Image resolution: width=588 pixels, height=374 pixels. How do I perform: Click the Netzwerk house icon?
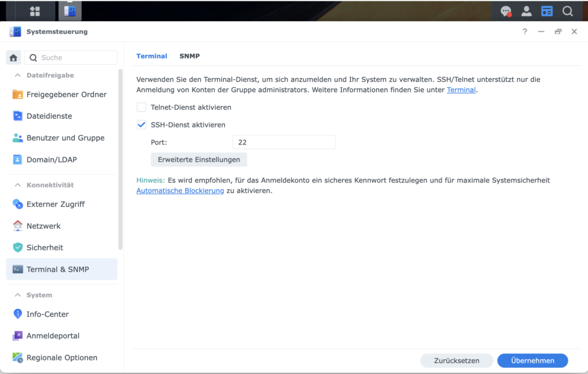[18, 226]
